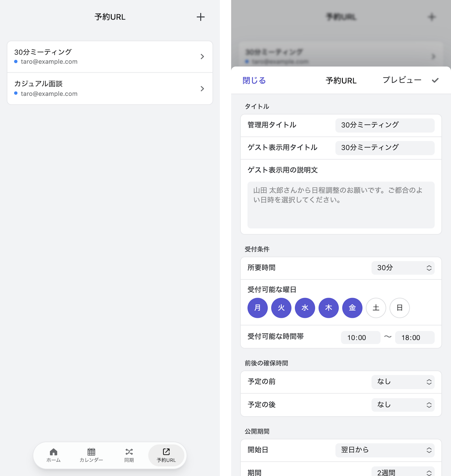Tap 閉じる to close the sheet
The width and height of the screenshot is (451, 476).
click(254, 80)
